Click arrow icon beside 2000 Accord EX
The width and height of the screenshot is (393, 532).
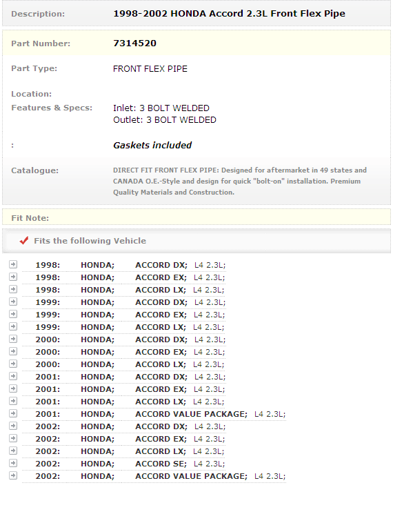coord(13,351)
